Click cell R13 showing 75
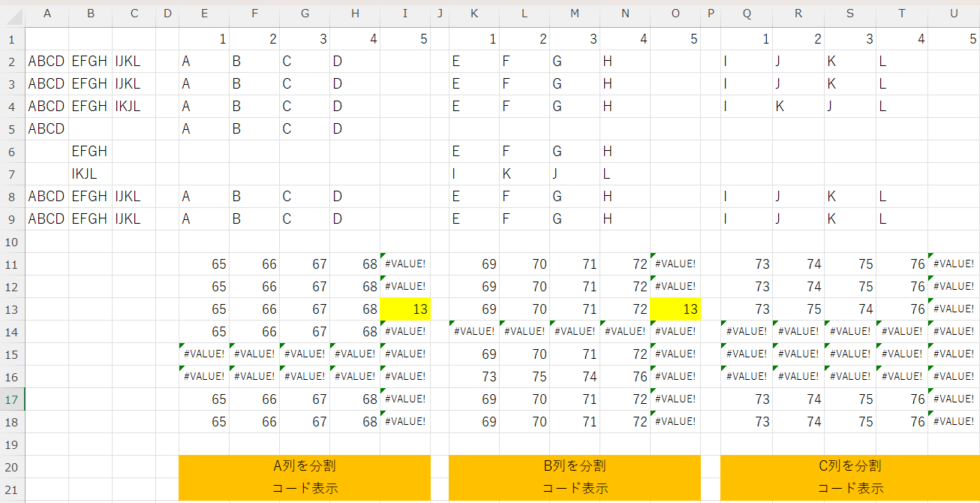980x503 pixels. click(x=798, y=309)
